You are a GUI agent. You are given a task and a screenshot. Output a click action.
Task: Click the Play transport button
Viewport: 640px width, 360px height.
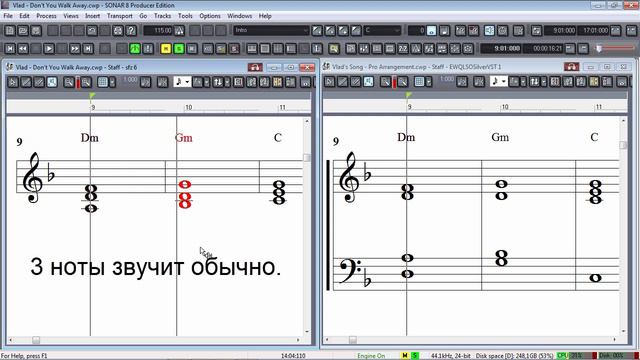point(49,49)
